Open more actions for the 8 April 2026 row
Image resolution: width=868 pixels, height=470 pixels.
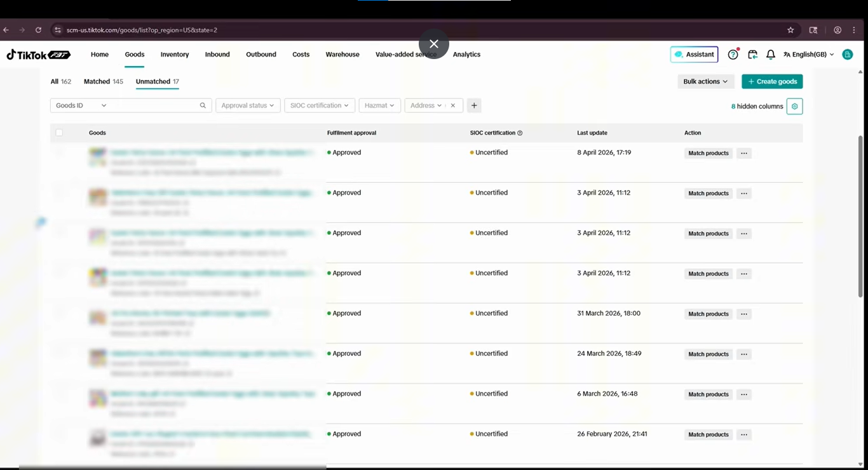coord(744,153)
